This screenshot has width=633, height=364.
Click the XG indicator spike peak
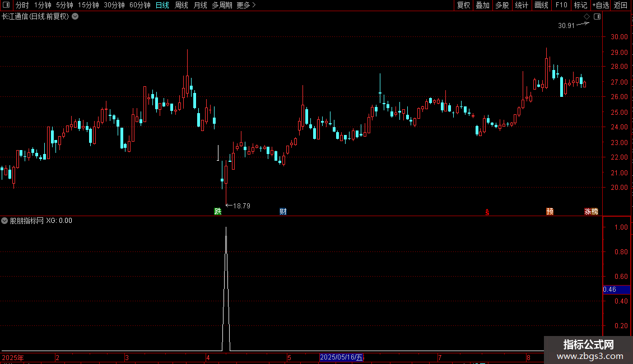pyautogui.click(x=226, y=228)
